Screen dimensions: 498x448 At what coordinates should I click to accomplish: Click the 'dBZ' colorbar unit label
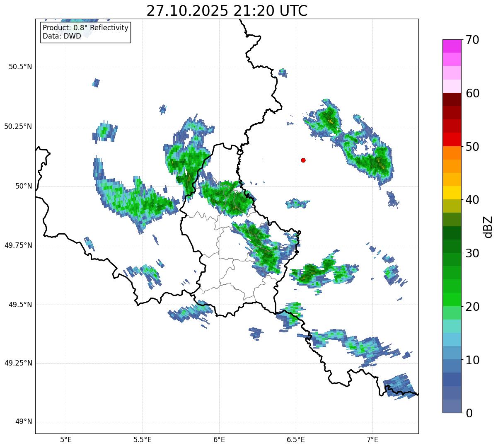[488, 227]
